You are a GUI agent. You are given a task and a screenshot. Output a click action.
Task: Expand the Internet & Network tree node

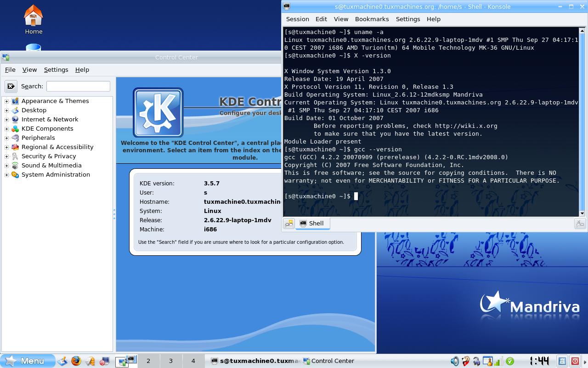tap(7, 120)
